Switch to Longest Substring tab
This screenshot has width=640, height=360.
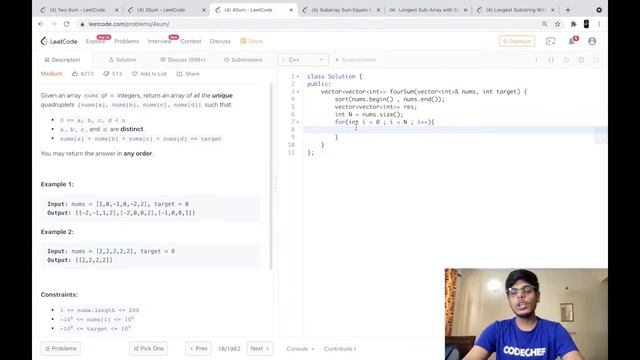515,10
